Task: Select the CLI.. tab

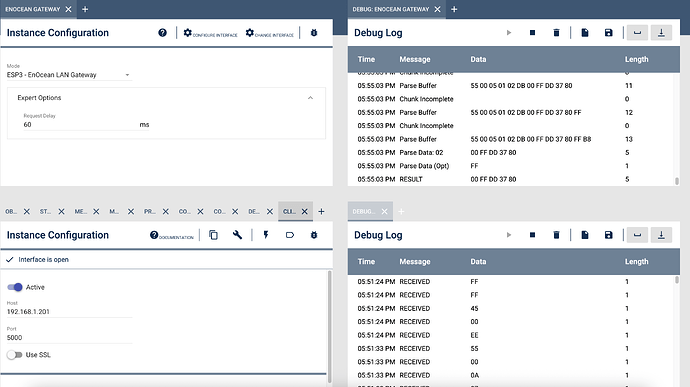Action: (289, 212)
